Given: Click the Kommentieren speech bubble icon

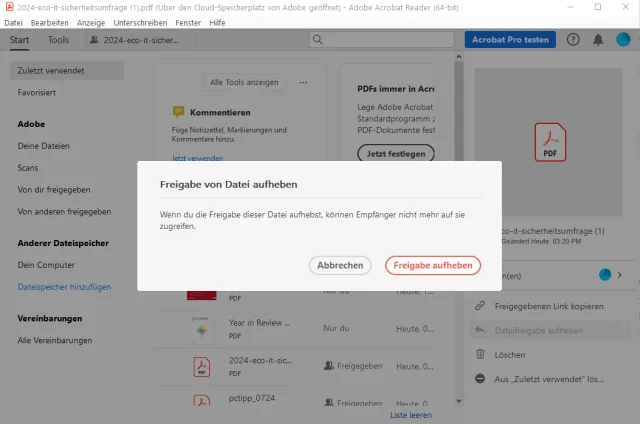Looking at the screenshot, I should pyautogui.click(x=178, y=112).
